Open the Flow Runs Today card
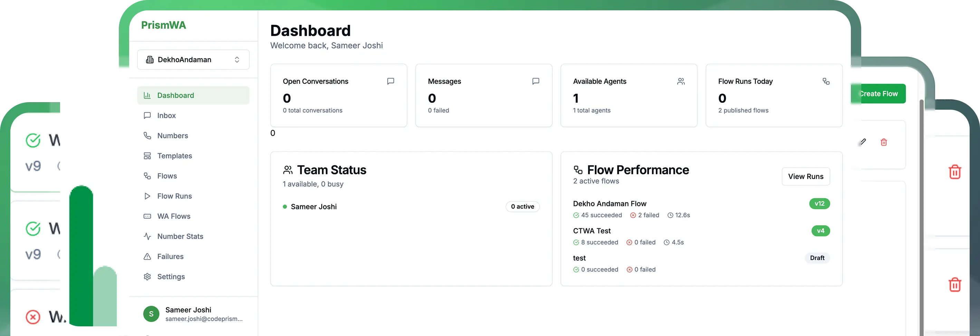The width and height of the screenshot is (980, 336). [x=774, y=96]
